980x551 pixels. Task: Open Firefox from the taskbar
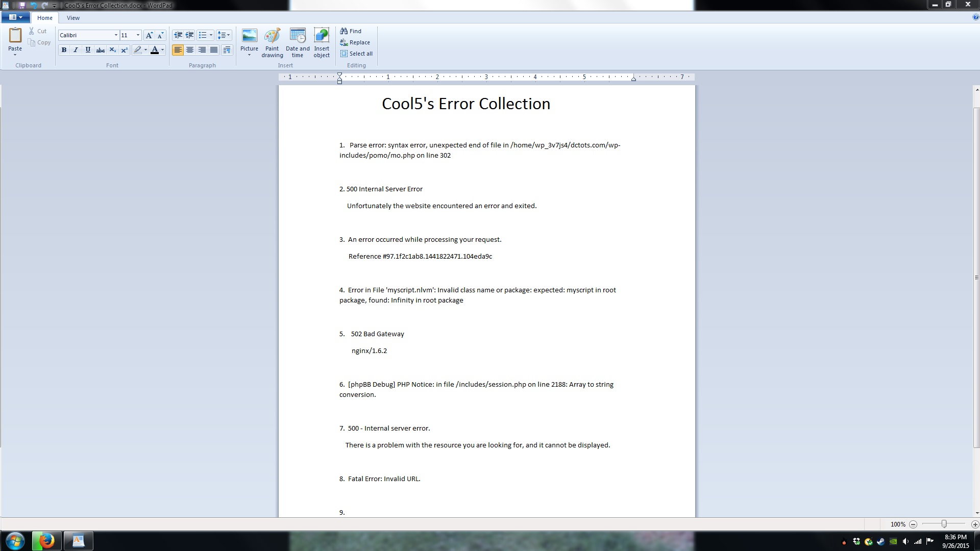pyautogui.click(x=47, y=541)
